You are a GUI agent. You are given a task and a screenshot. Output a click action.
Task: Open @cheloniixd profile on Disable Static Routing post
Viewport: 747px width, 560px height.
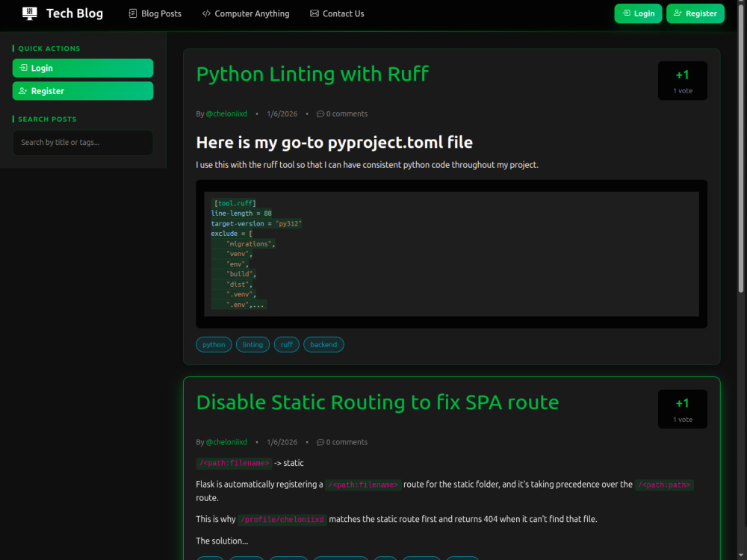pos(227,442)
